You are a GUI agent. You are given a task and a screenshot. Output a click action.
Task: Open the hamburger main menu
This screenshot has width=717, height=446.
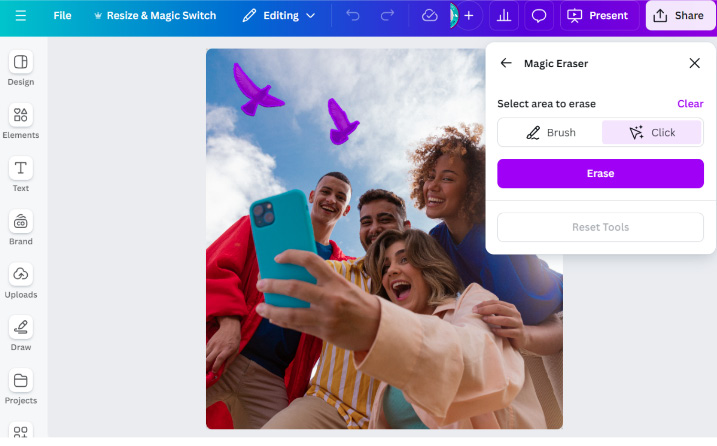[x=21, y=16]
